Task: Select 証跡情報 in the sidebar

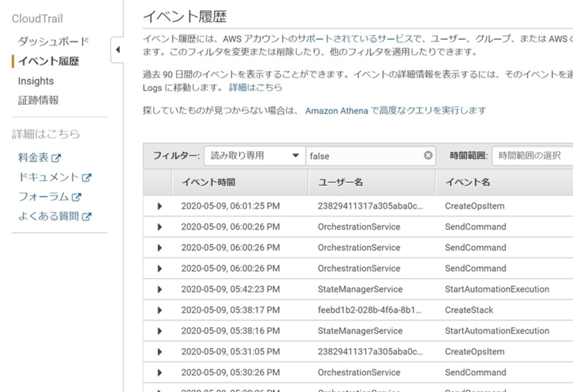Action: (38, 101)
